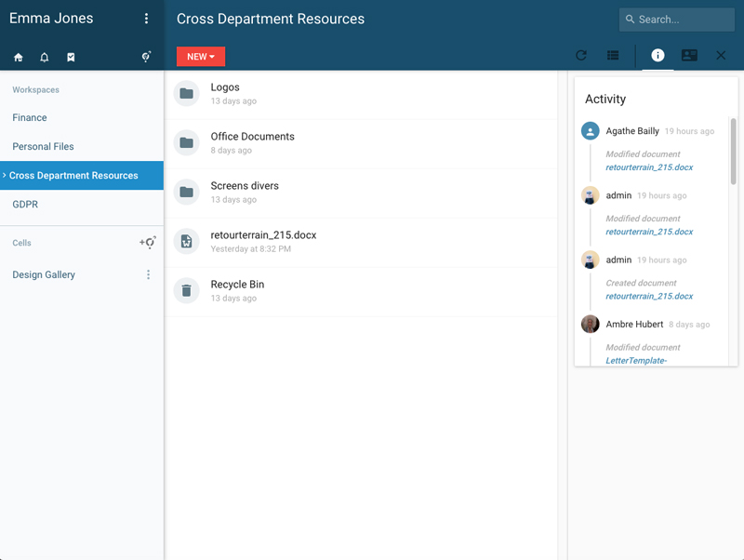The height and width of the screenshot is (560, 744).
Task: Open bookmarks using the bookmark icon
Action: pyautogui.click(x=71, y=57)
